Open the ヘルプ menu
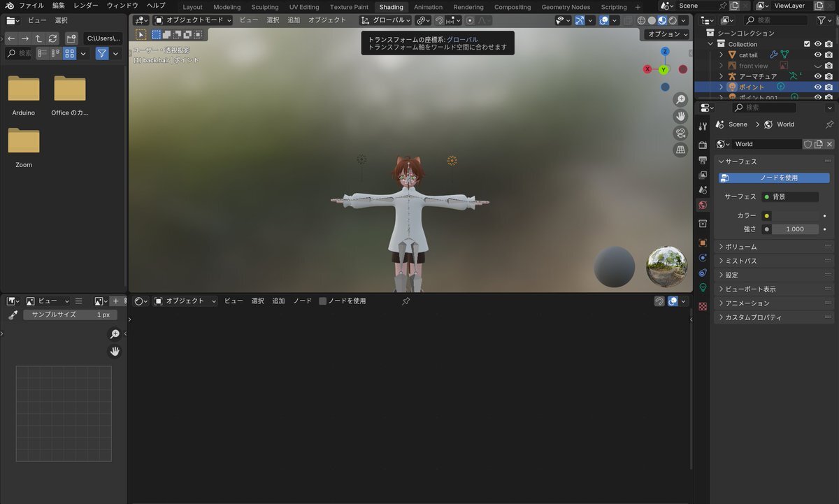The height and width of the screenshot is (504, 839). pos(156,6)
